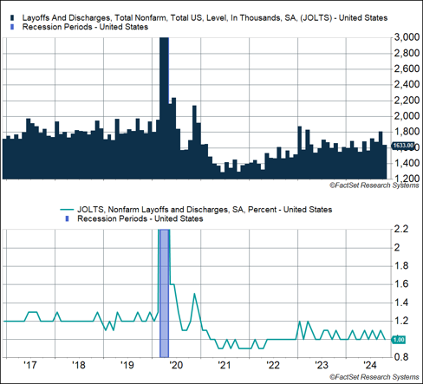
Task: Click the Layoffs And Discharges legend marker
Action: (x=12, y=18)
